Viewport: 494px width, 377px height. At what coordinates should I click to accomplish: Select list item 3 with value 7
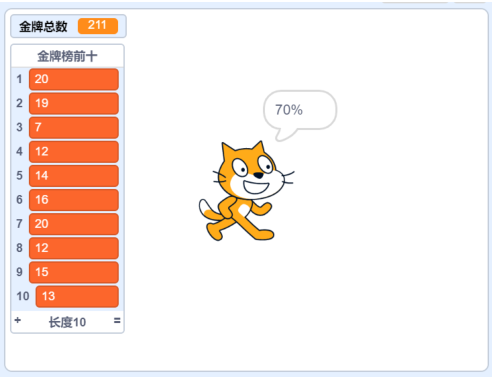74,127
